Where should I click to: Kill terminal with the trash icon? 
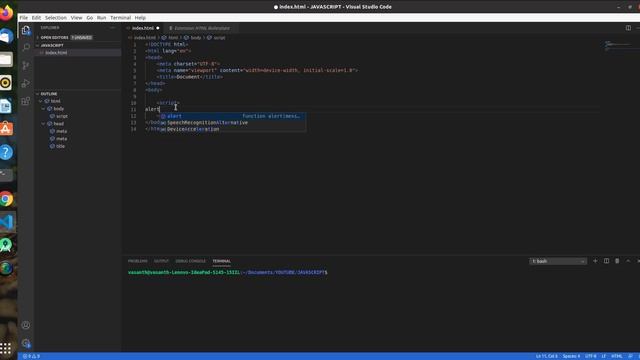(x=617, y=261)
